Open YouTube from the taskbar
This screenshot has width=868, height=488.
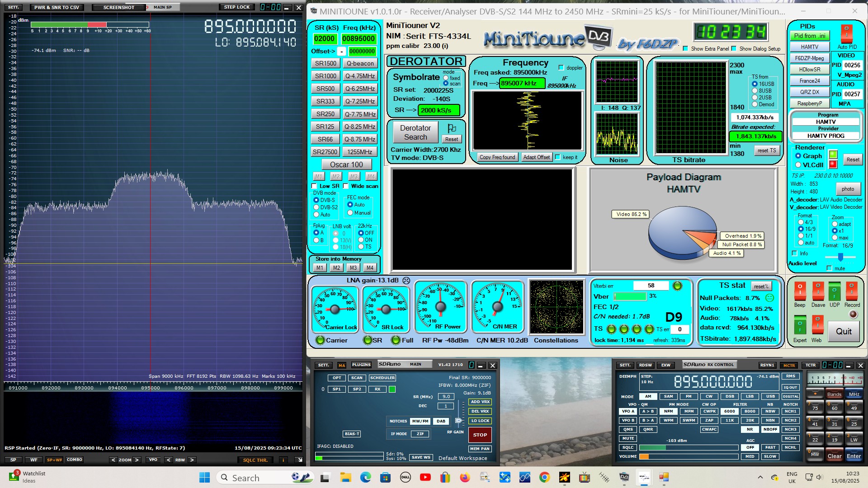click(425, 477)
